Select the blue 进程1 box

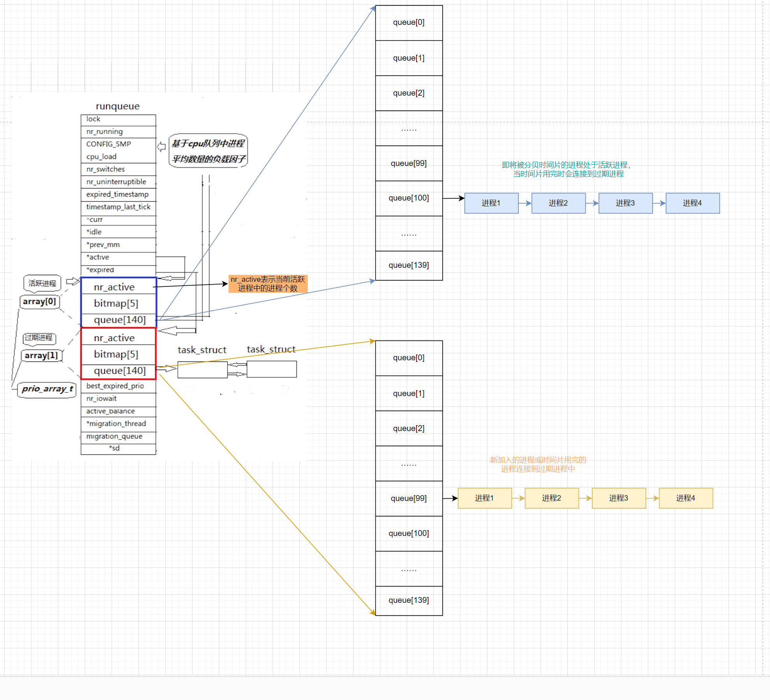click(491, 203)
